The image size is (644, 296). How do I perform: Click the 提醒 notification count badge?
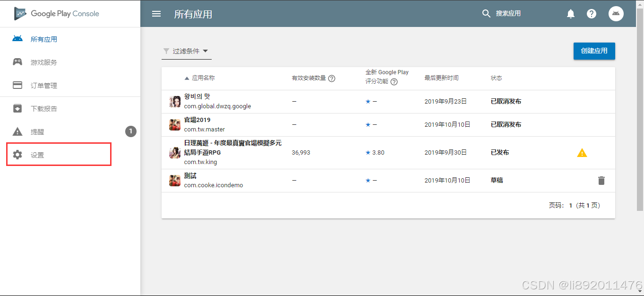[x=131, y=131]
